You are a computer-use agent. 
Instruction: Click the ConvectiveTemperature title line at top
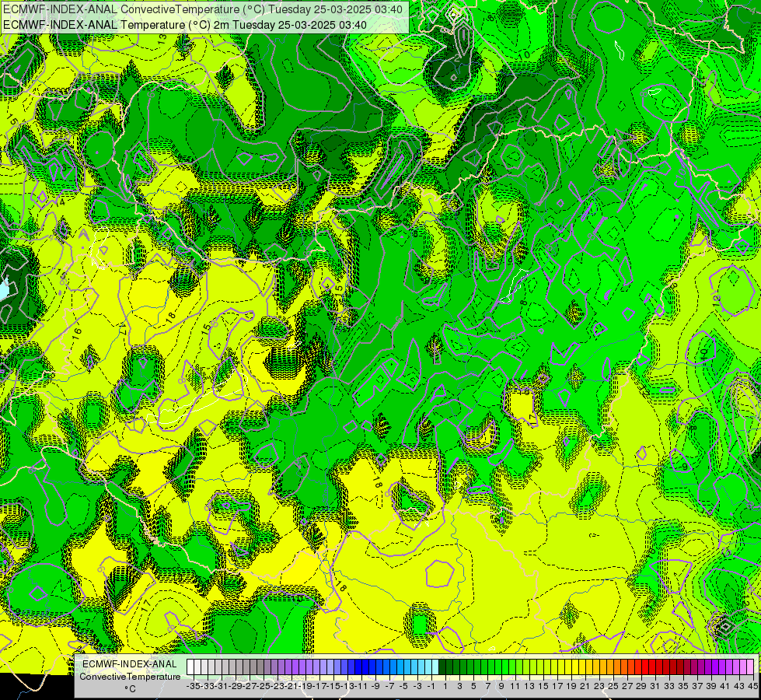pos(203,9)
